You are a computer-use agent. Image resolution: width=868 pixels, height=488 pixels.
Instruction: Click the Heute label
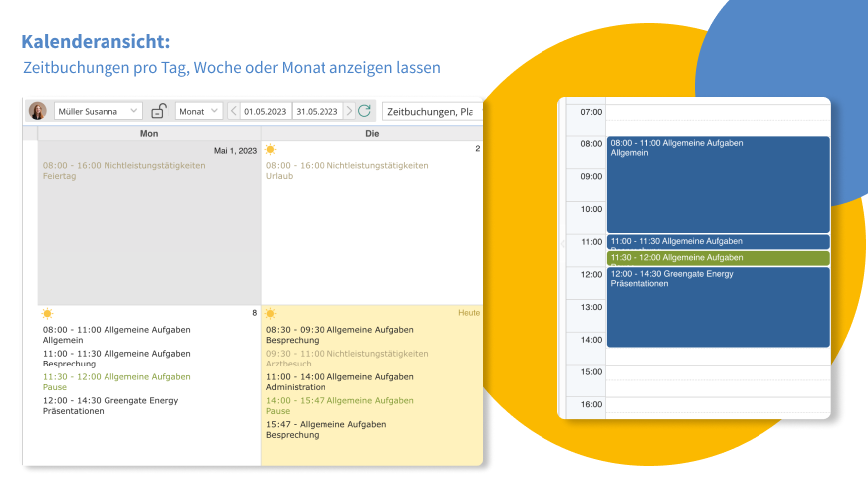click(x=469, y=313)
